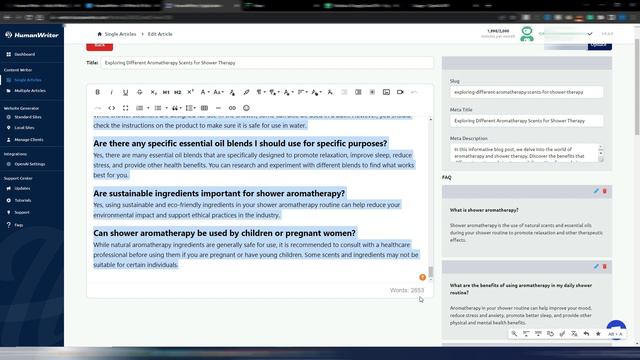Open text align dropdown in toolbar
Screen dimensions: 640x360
302,92
